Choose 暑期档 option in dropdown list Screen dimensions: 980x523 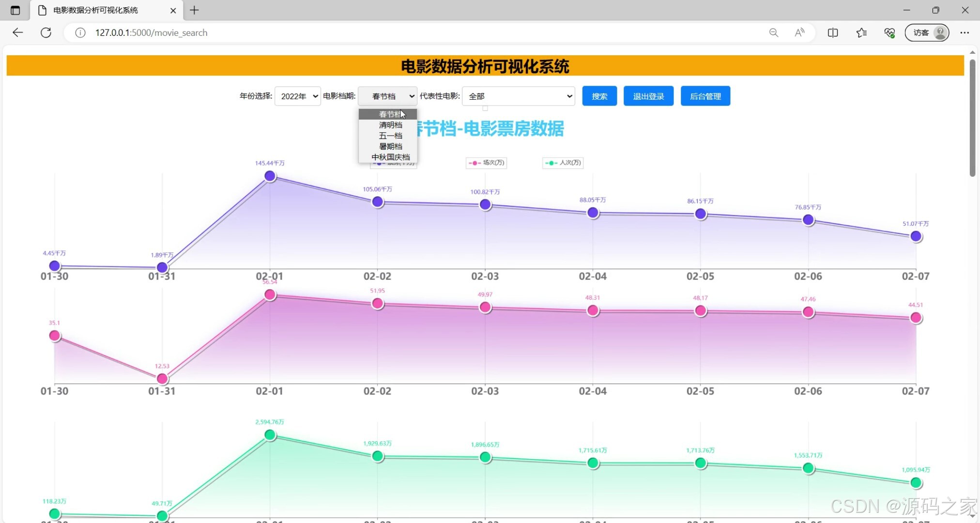(390, 146)
